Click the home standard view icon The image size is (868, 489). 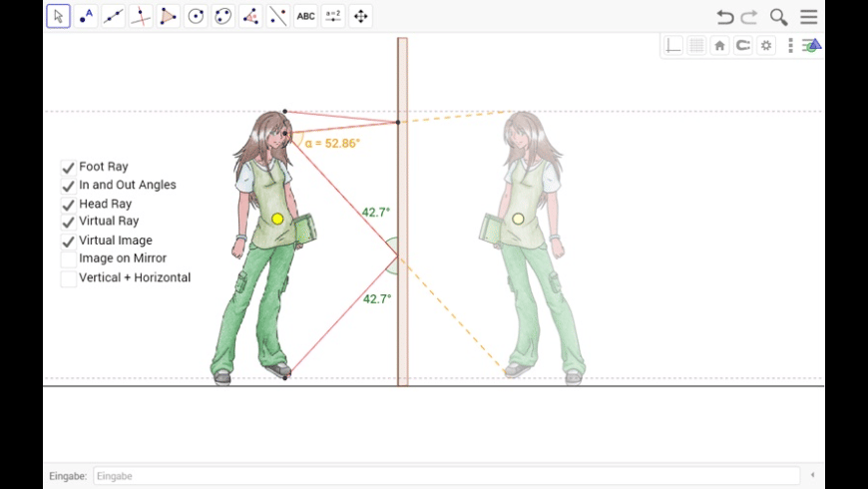(x=719, y=46)
